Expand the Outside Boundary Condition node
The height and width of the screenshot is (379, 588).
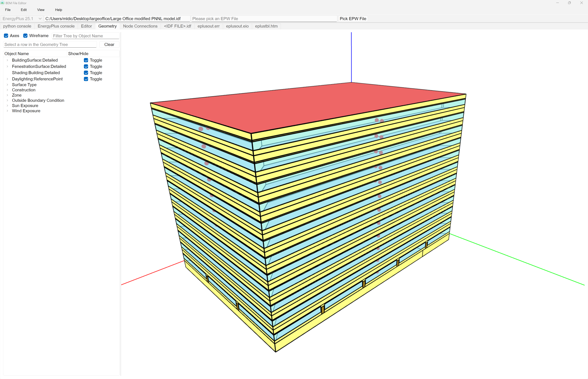tap(7, 100)
